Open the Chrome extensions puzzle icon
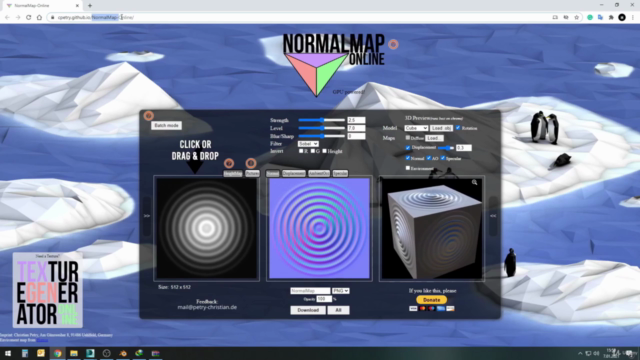Screen dimensions: 640x360 click(611, 17)
